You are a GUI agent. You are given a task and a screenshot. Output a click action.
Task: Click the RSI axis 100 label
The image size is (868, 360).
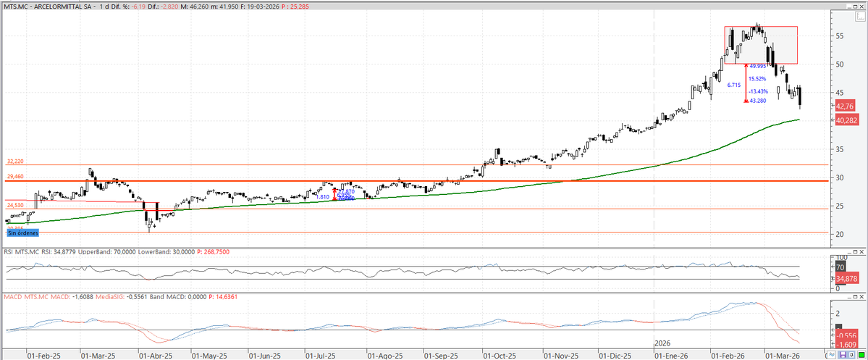tap(841, 258)
